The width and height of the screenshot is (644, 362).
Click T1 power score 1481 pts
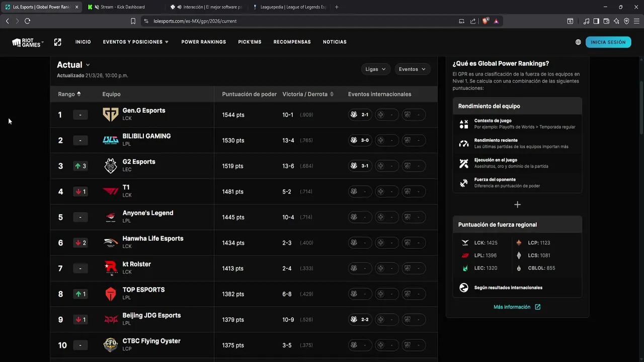233,192
